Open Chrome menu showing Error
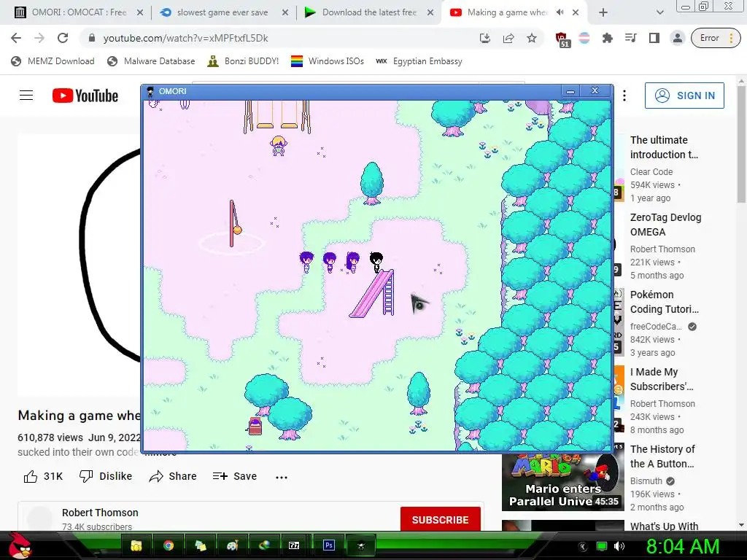 [716, 38]
